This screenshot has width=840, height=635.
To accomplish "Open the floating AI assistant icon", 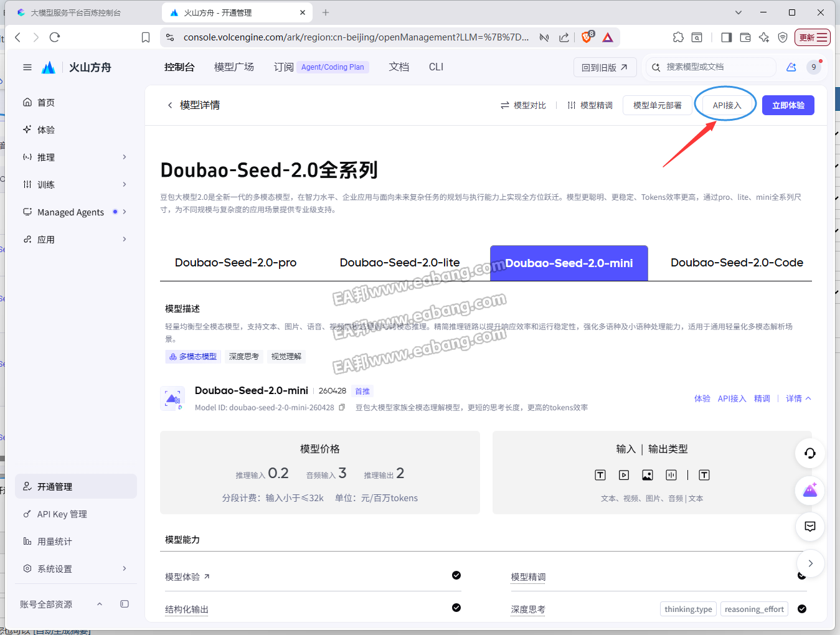I will pyautogui.click(x=810, y=491).
